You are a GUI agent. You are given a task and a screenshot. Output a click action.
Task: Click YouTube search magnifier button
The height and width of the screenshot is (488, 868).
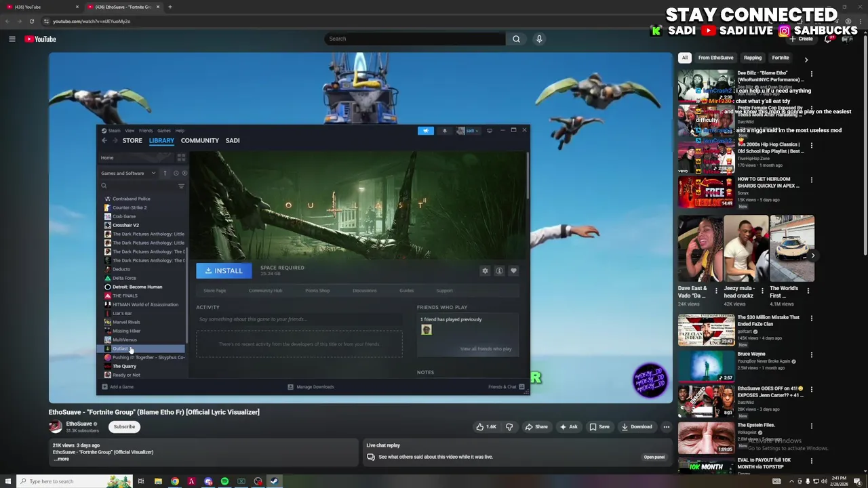[x=516, y=39]
